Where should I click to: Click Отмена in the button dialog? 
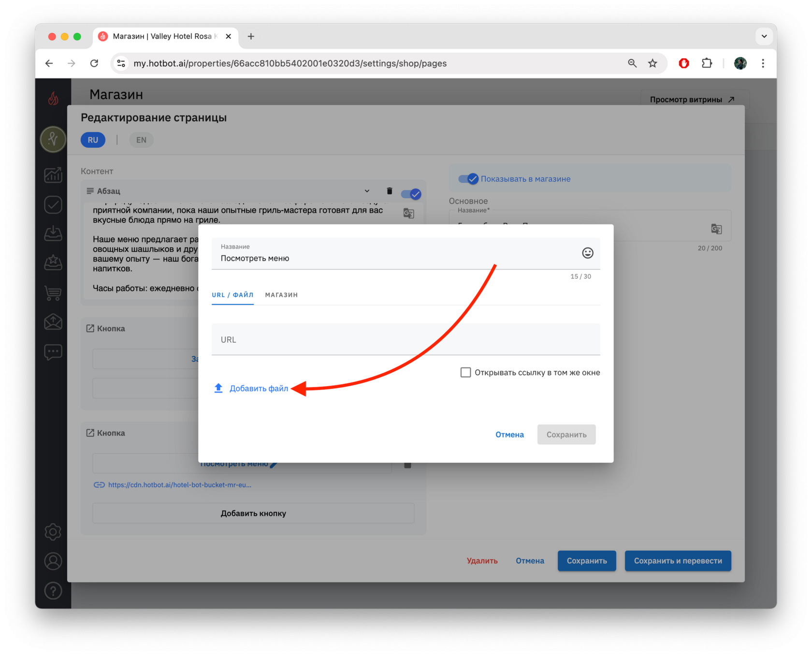click(x=509, y=435)
